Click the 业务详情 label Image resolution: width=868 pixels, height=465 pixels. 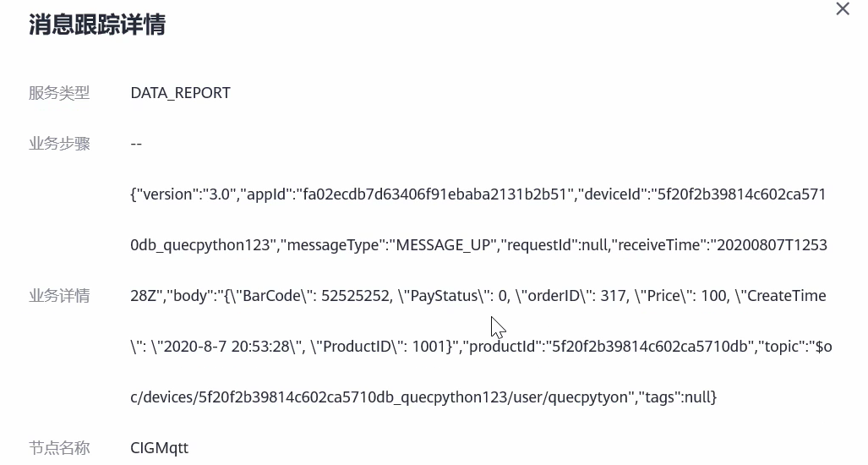(59, 296)
